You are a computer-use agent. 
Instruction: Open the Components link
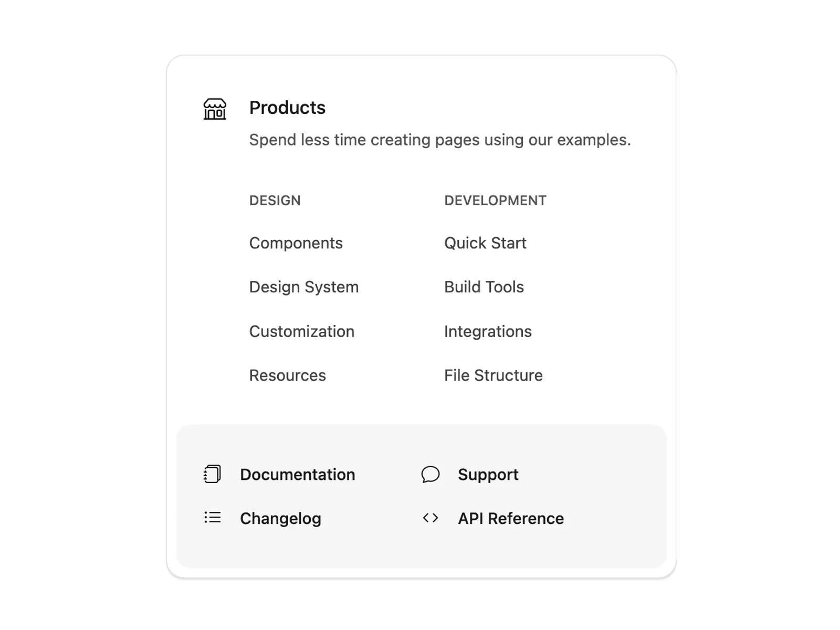296,243
